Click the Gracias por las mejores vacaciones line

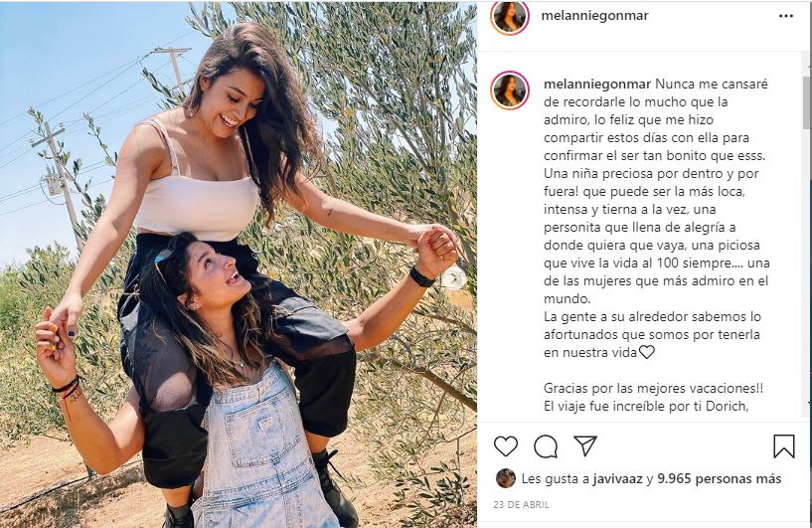click(653, 388)
